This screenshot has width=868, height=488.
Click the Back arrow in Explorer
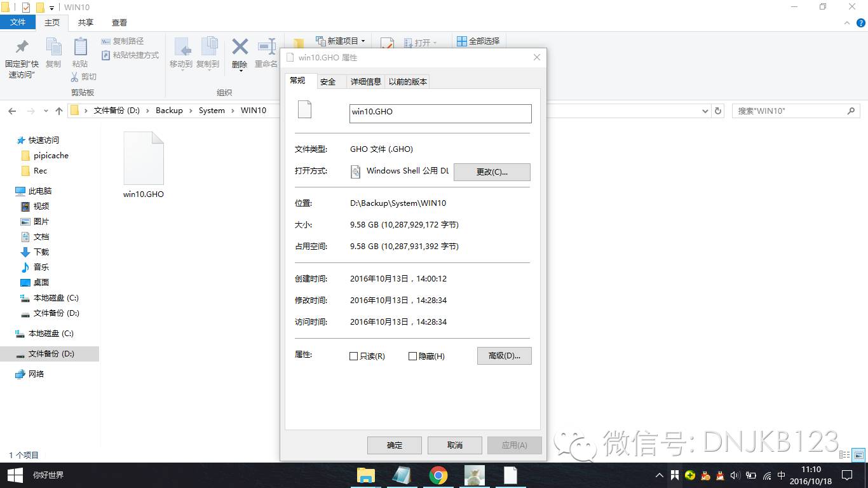[x=12, y=111]
